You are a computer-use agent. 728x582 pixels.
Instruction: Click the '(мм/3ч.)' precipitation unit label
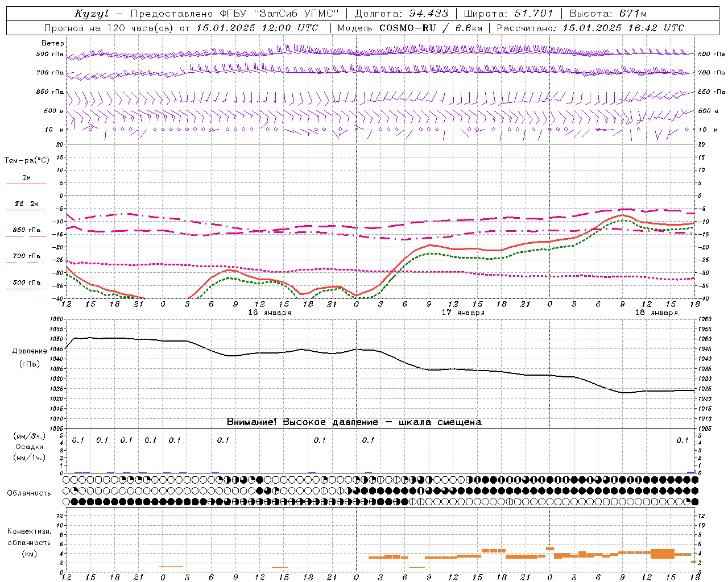(30, 436)
